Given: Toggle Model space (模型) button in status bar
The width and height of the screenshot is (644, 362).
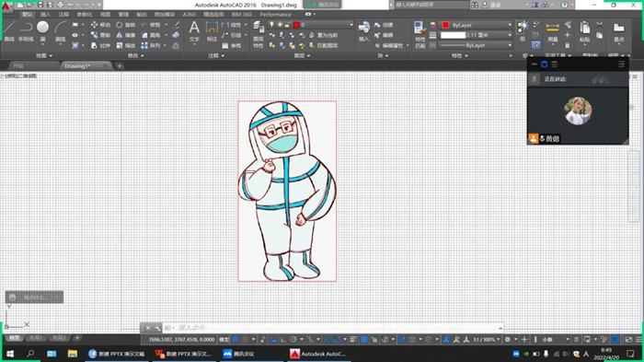Looking at the screenshot, I should click(x=224, y=339).
